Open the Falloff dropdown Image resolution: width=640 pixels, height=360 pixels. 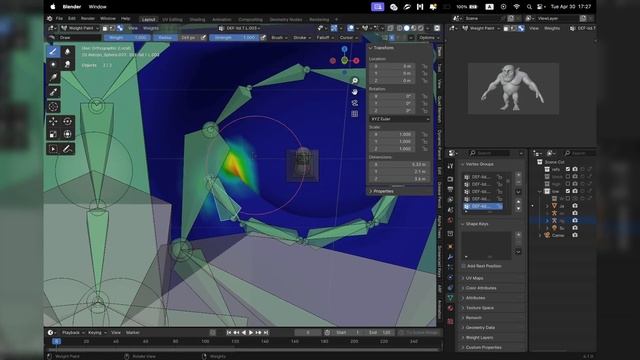point(325,38)
